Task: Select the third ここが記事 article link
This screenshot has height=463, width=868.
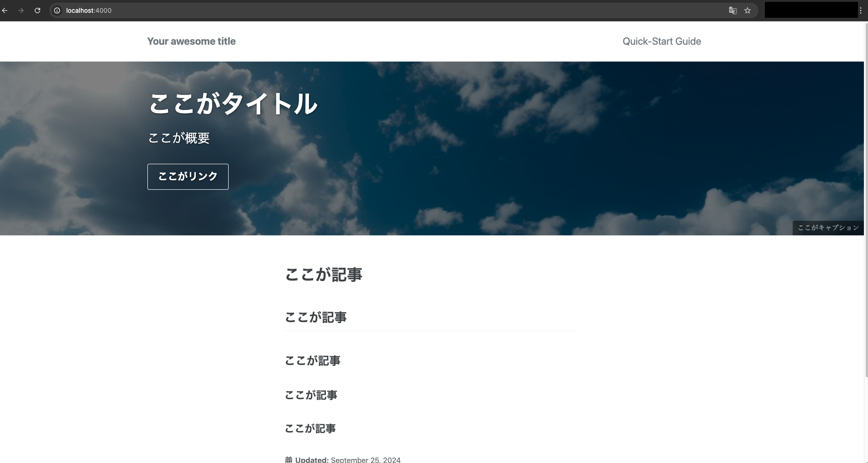Action: (x=311, y=395)
